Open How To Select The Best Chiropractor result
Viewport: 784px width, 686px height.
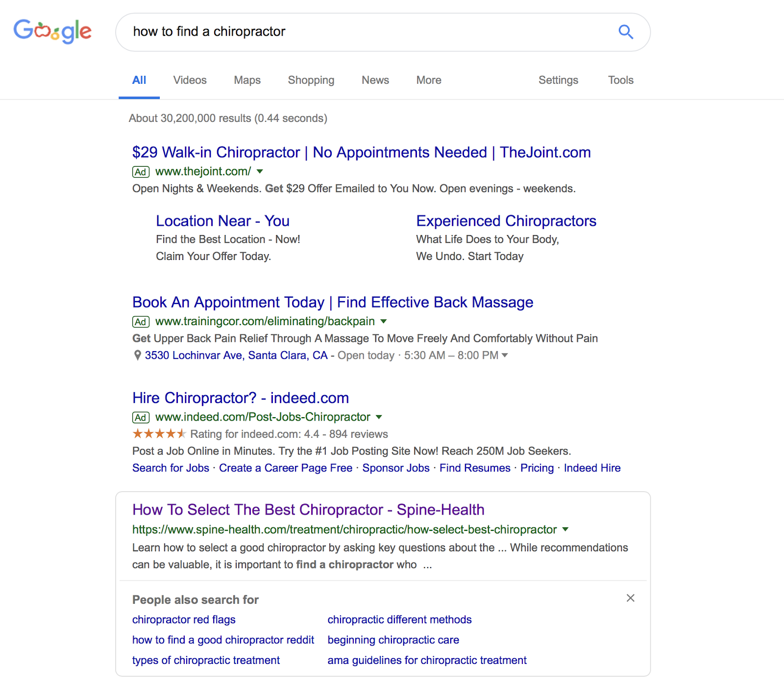click(308, 510)
